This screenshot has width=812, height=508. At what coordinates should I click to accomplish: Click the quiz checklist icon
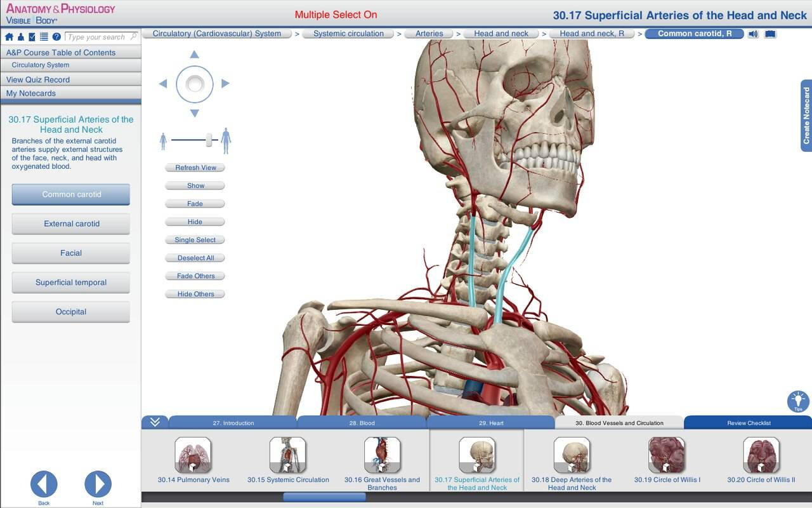(32, 37)
